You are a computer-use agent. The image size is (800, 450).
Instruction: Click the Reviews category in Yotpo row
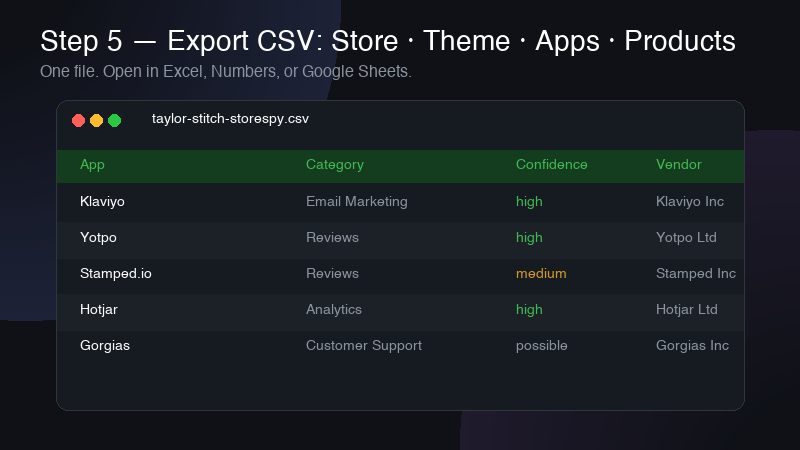tap(332, 237)
